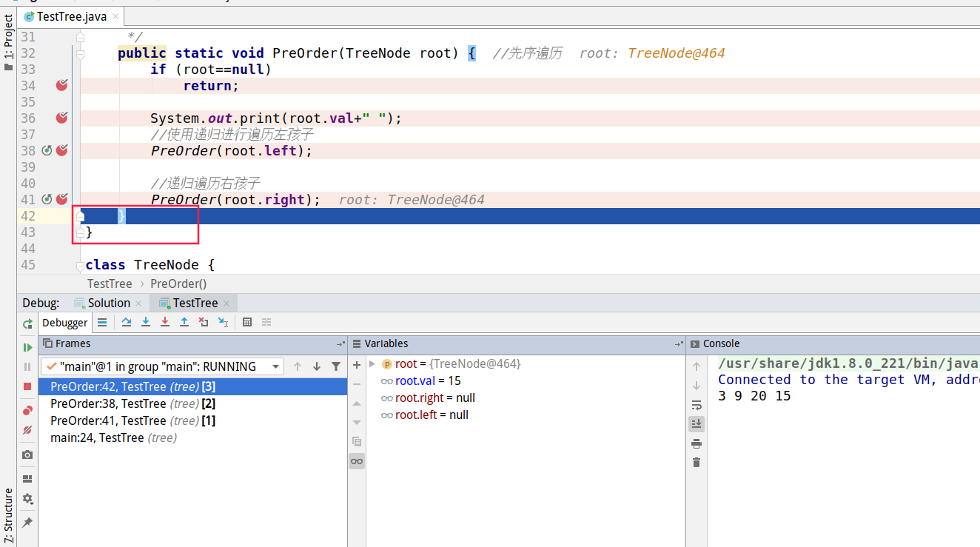Move to next frame with down arrow
This screenshot has width=980, height=547.
click(x=317, y=366)
